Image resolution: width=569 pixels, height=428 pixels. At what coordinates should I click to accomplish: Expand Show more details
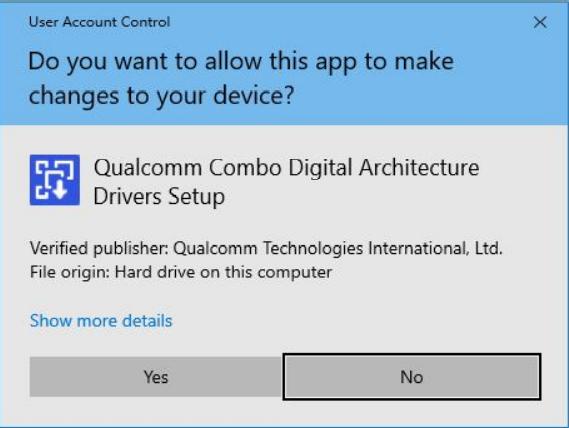[x=101, y=321]
